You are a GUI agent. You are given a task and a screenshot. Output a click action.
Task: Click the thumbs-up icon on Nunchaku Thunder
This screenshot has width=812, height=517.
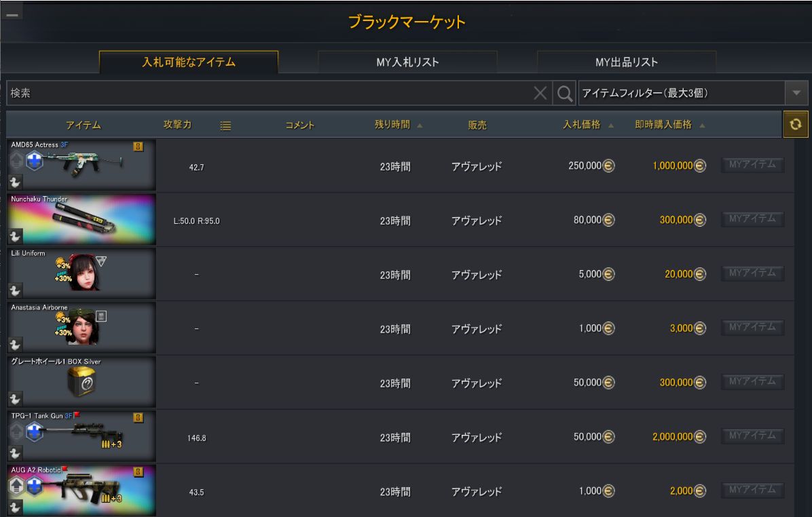14,236
